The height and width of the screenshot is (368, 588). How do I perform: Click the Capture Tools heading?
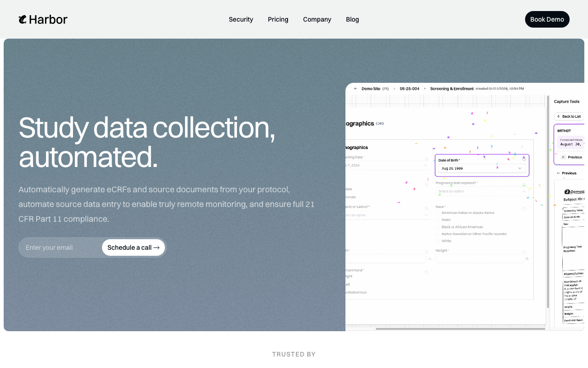tap(567, 102)
